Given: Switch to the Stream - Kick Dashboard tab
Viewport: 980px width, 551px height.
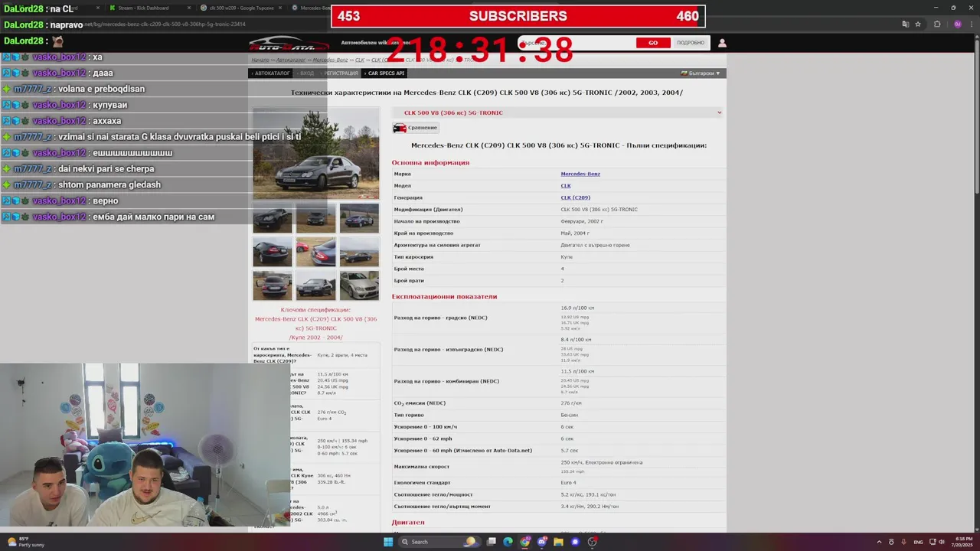Looking at the screenshot, I should click(145, 8).
